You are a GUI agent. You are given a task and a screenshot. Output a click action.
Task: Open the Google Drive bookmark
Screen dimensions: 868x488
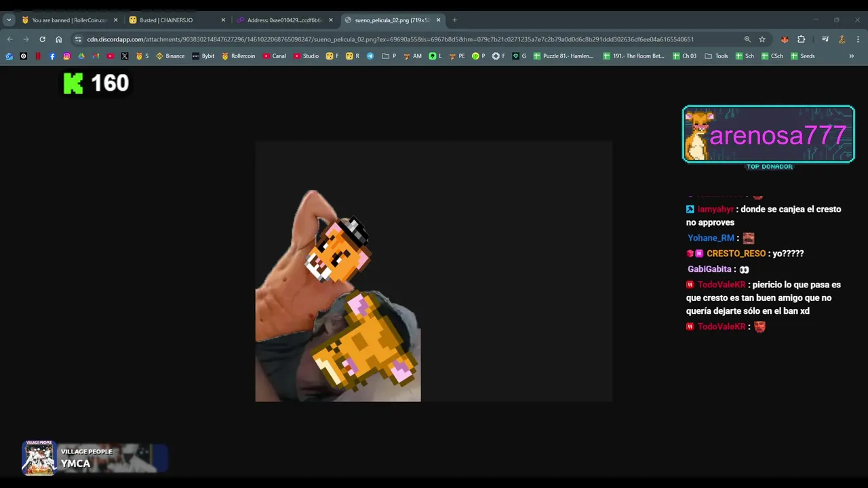tap(81, 56)
